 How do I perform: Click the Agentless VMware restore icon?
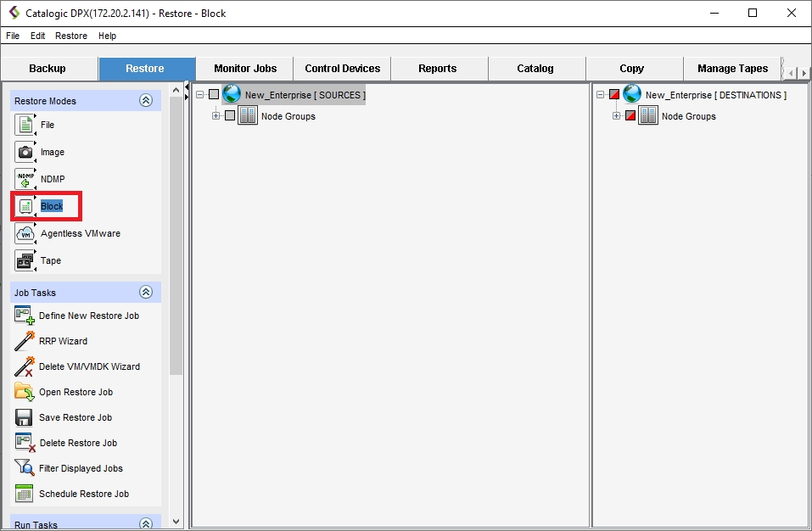pyautogui.click(x=25, y=233)
